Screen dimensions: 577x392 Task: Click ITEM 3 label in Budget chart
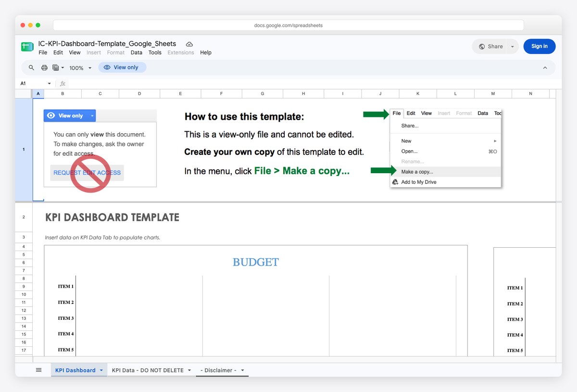tap(66, 318)
